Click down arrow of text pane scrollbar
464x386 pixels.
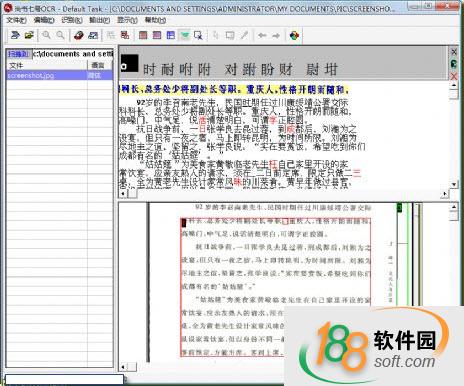pyautogui.click(x=454, y=184)
